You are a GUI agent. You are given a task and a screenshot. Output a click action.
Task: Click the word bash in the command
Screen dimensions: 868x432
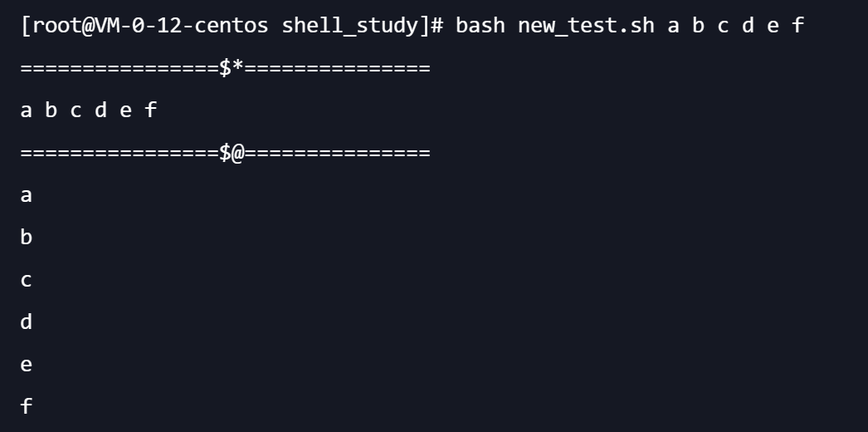click(480, 25)
